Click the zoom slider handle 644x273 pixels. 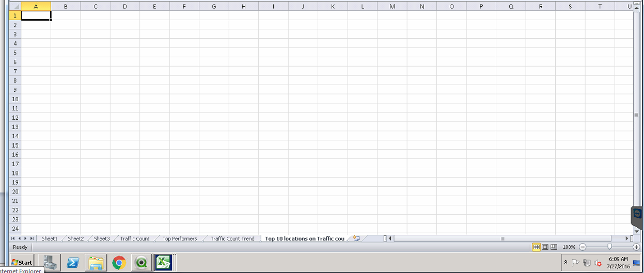tap(609, 247)
